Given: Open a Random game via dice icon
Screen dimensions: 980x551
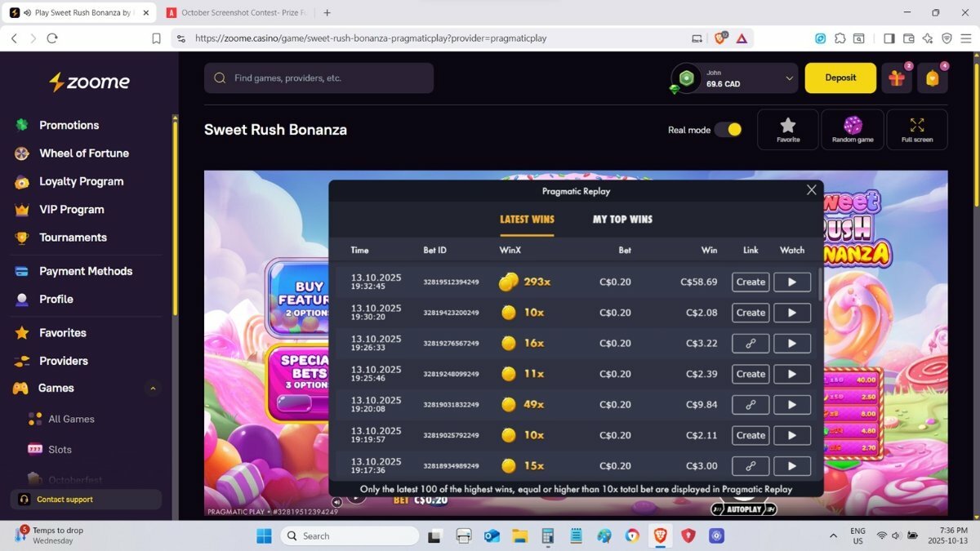Looking at the screenshot, I should (x=853, y=129).
